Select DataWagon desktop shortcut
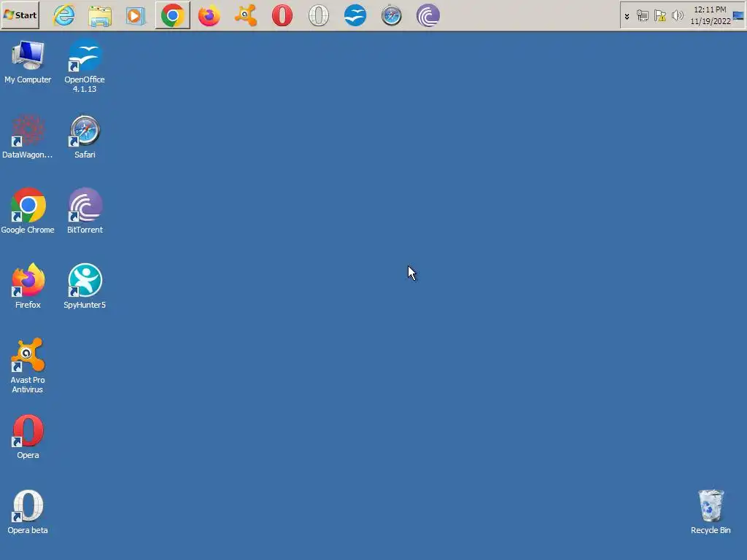The image size is (747, 560). (28, 136)
